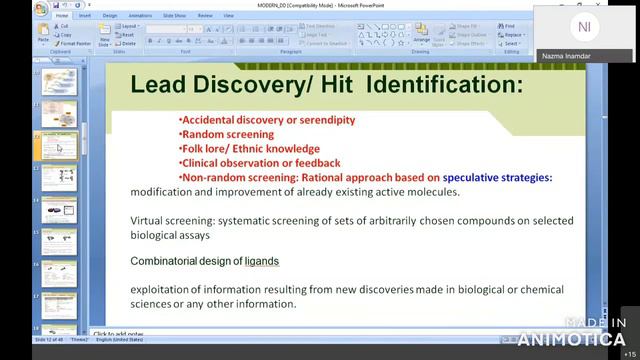Click Delete in Slides group
Viewport: 640px width, 360px height.
[126, 44]
